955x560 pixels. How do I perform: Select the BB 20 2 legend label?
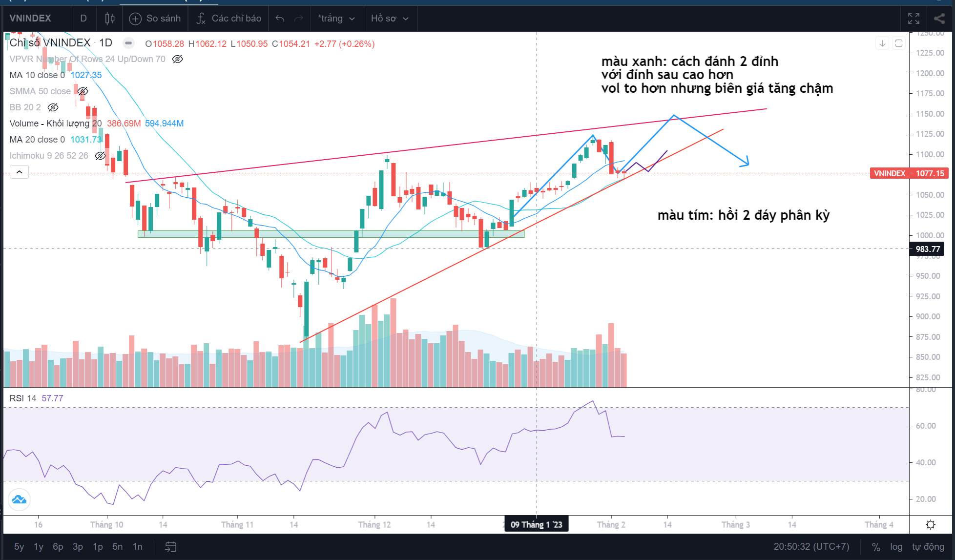click(25, 107)
